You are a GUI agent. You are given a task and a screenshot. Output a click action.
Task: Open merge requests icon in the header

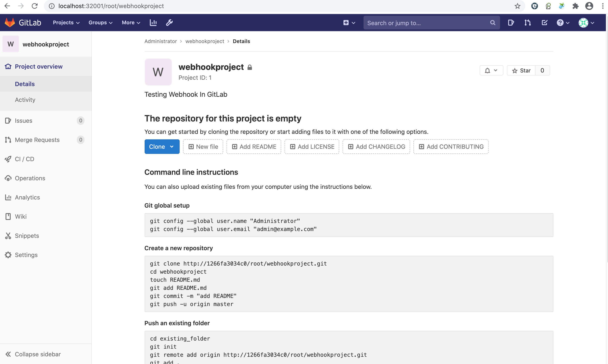pos(528,23)
